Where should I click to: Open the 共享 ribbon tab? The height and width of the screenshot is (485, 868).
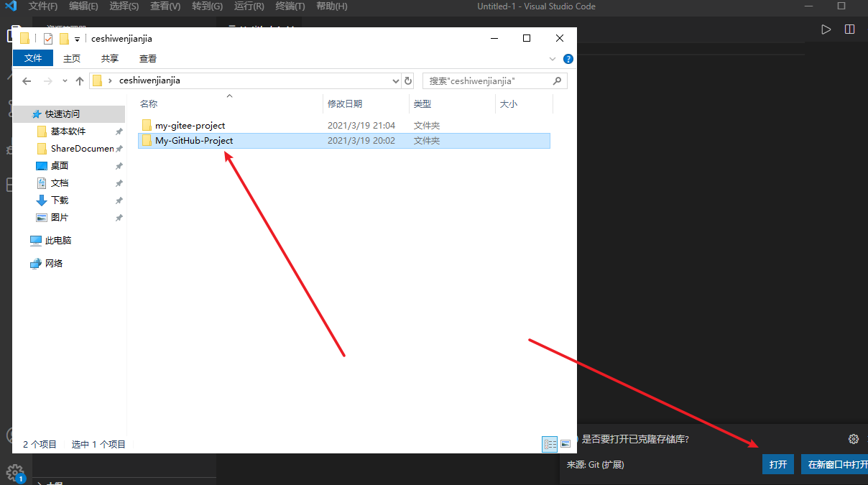click(110, 59)
